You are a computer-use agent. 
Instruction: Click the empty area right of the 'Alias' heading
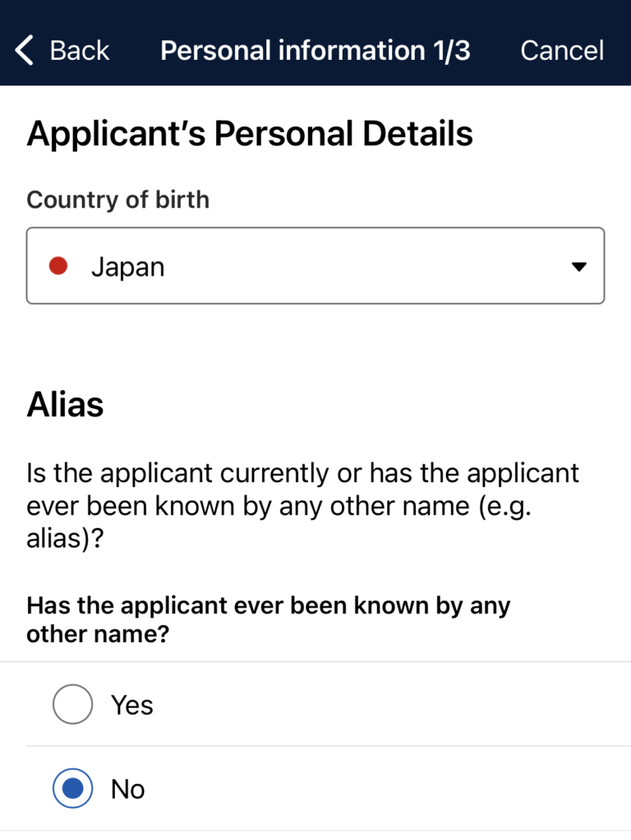[x=370, y=404]
